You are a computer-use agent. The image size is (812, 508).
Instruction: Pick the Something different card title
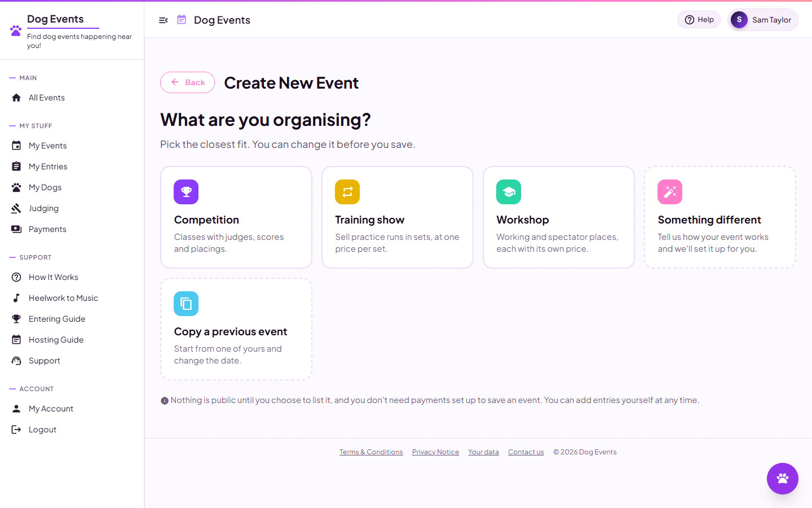click(709, 220)
